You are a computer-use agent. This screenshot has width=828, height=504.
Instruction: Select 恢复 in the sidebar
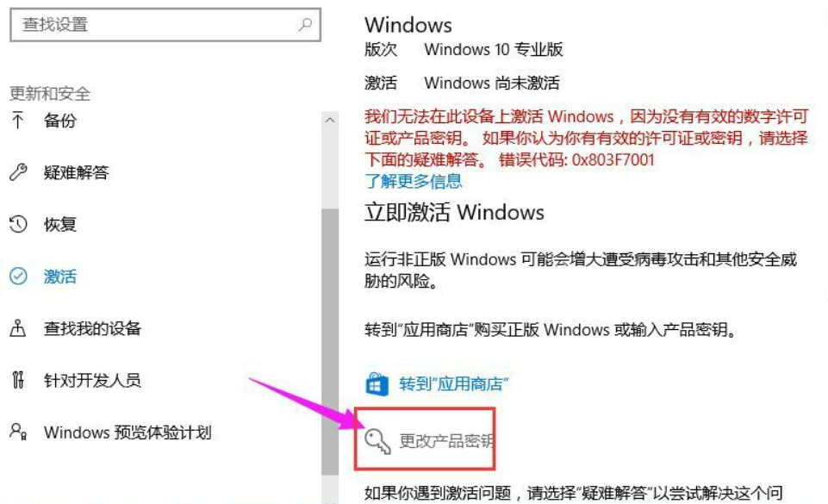(60, 224)
